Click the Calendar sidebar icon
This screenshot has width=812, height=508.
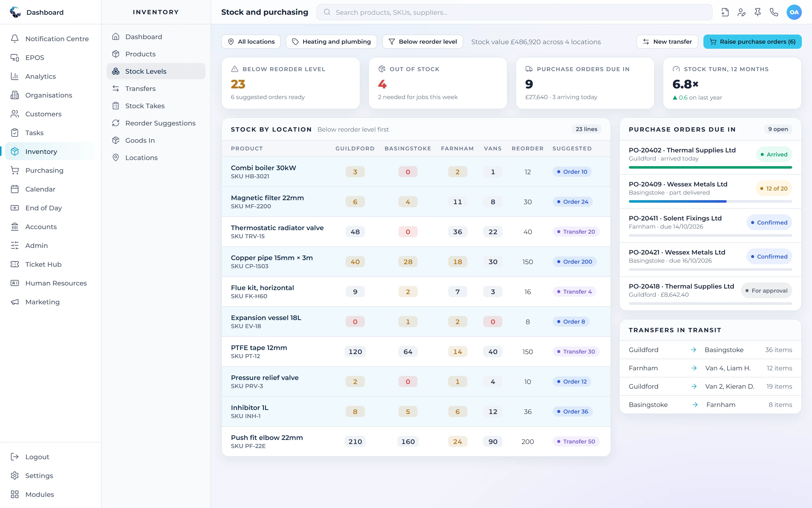tap(15, 189)
